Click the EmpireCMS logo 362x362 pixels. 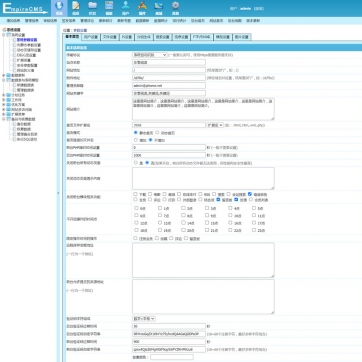(x=25, y=9)
